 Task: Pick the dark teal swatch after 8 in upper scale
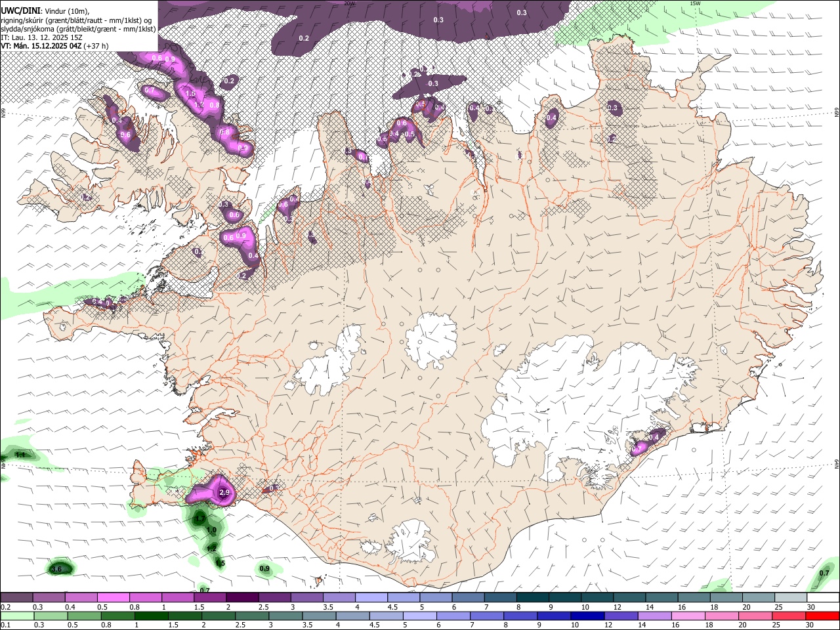coord(532,597)
